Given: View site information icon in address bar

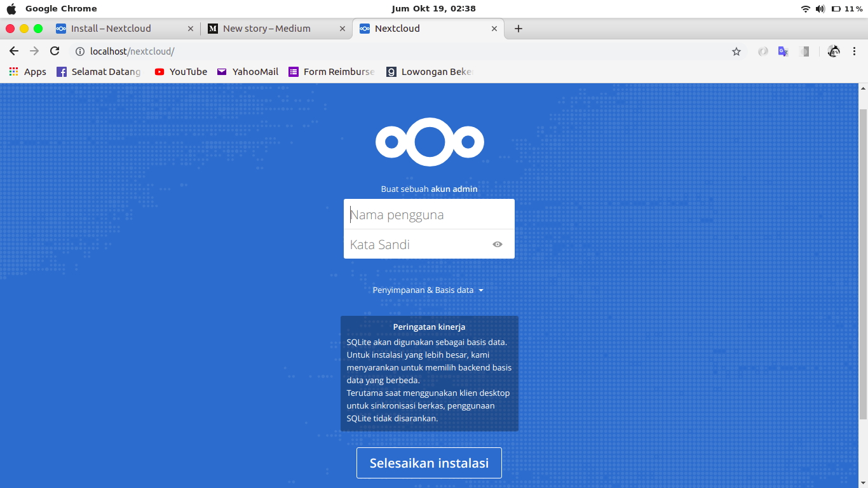Looking at the screenshot, I should tap(80, 51).
